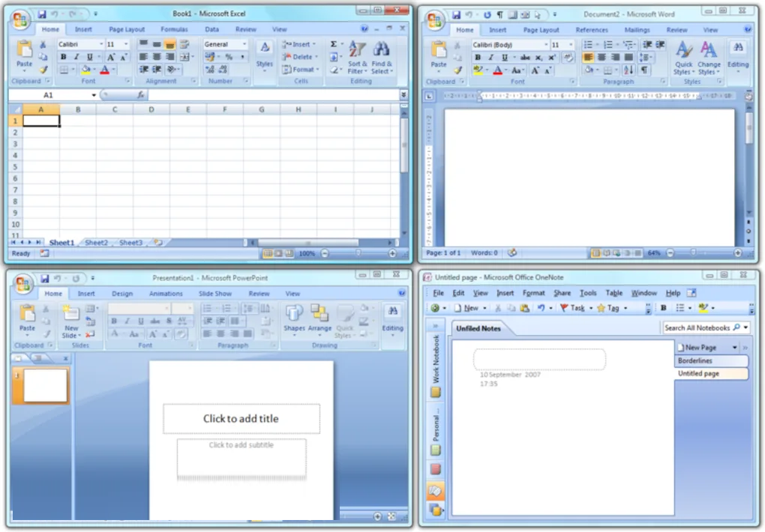765x532 pixels.
Task: Click the 'Click to add title' placeholder
Action: [x=241, y=418]
